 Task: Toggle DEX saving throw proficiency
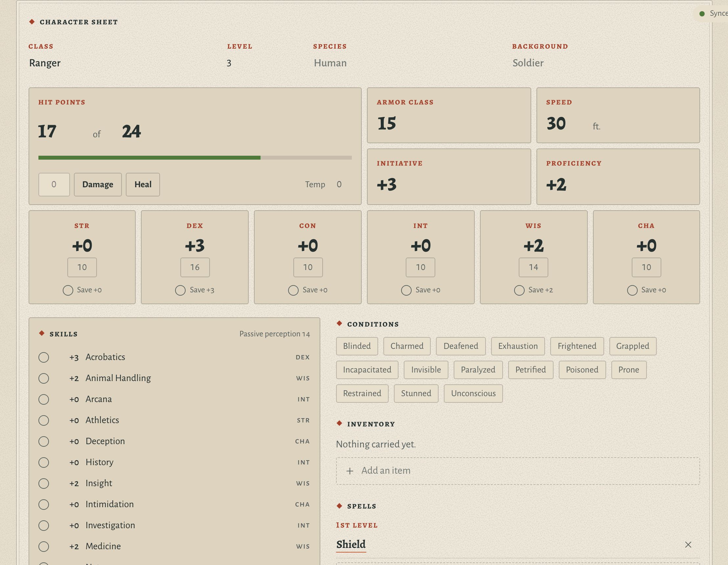[180, 290]
